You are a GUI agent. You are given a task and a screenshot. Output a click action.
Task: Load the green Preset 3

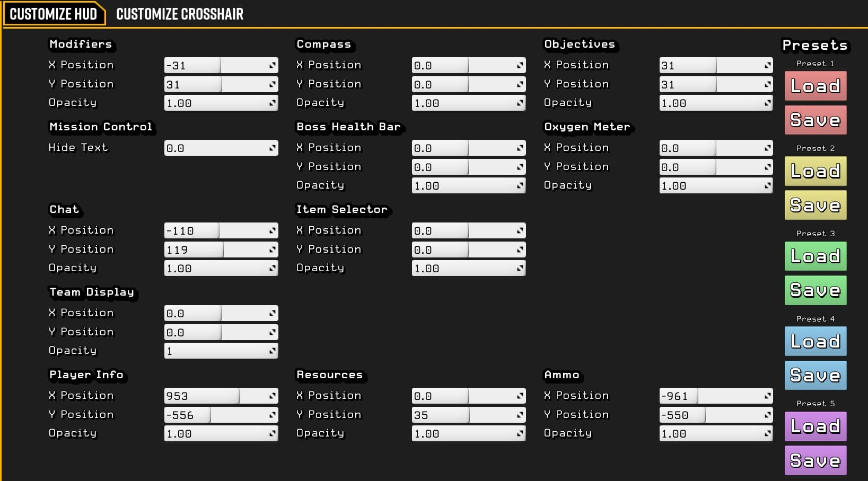pyautogui.click(x=816, y=256)
